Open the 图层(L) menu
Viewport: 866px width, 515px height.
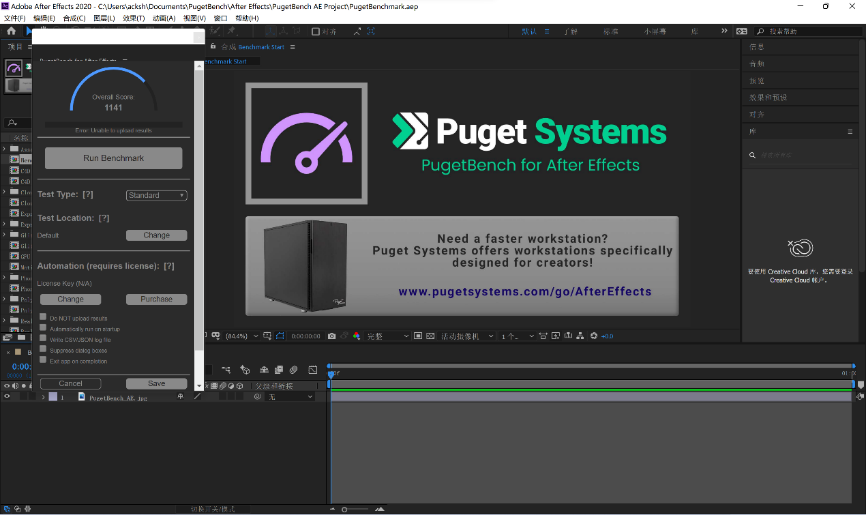click(x=104, y=18)
